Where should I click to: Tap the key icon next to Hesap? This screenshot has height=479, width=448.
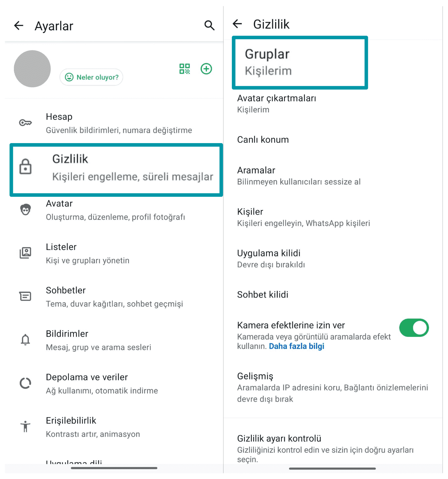click(26, 123)
